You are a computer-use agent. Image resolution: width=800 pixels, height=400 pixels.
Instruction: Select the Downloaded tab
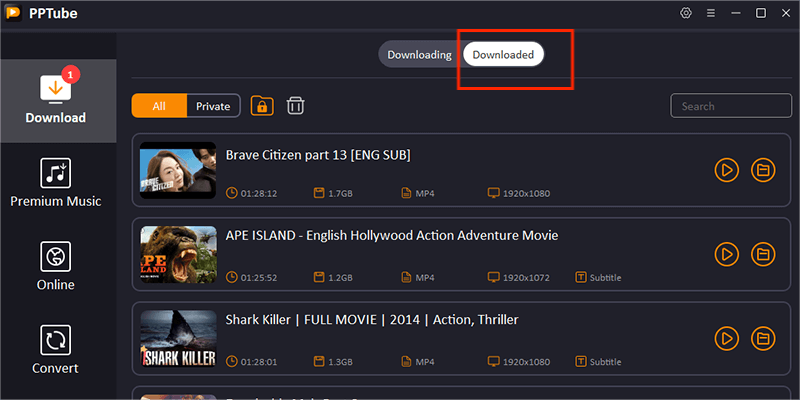pyautogui.click(x=503, y=55)
